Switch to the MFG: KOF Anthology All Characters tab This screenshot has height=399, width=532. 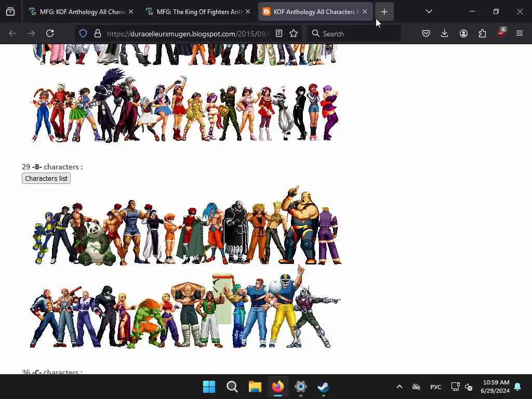(81, 12)
